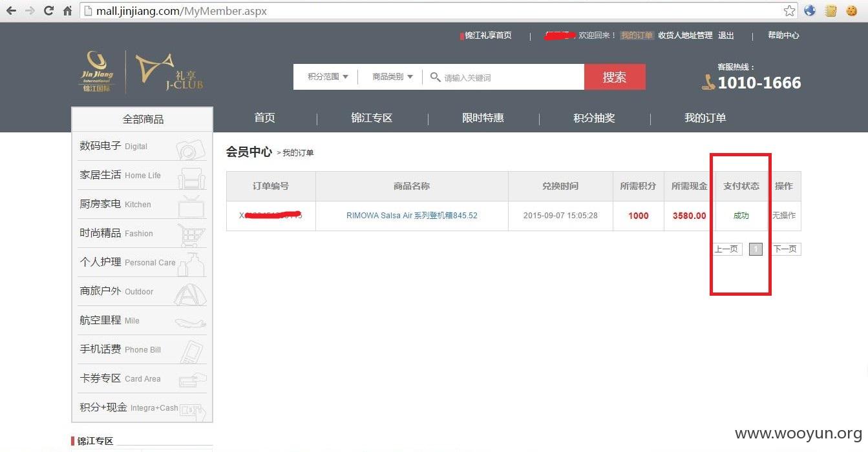Select 卡券专区 Card Area category

point(143,378)
